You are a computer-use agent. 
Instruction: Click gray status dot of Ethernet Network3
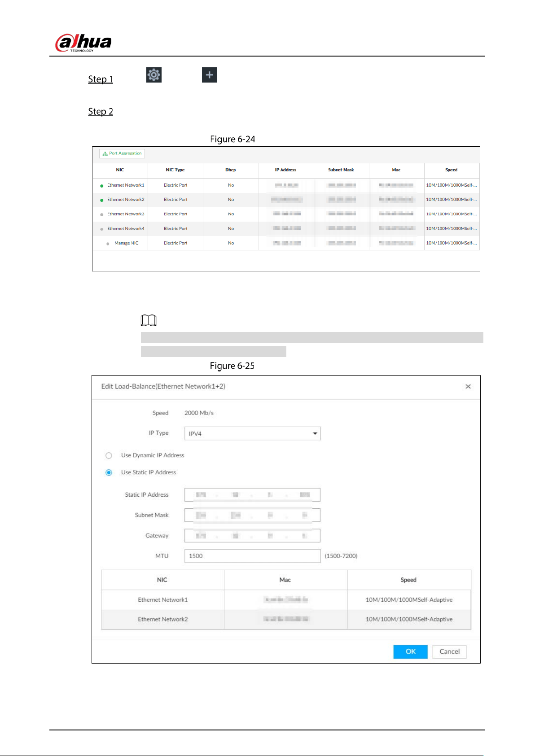102,214
